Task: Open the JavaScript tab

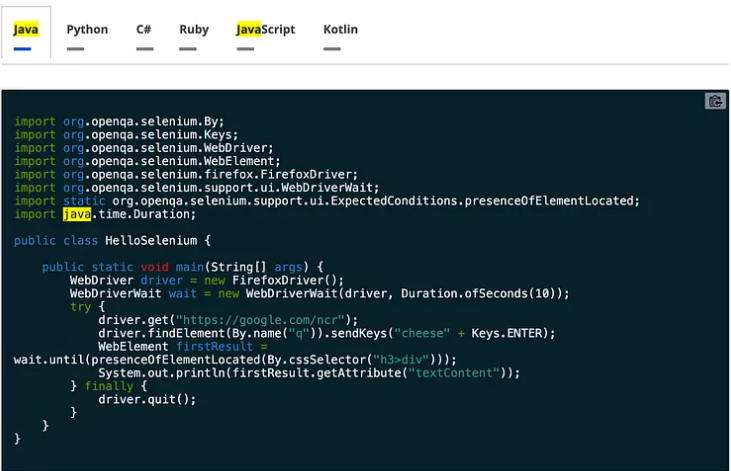Action: [266, 29]
